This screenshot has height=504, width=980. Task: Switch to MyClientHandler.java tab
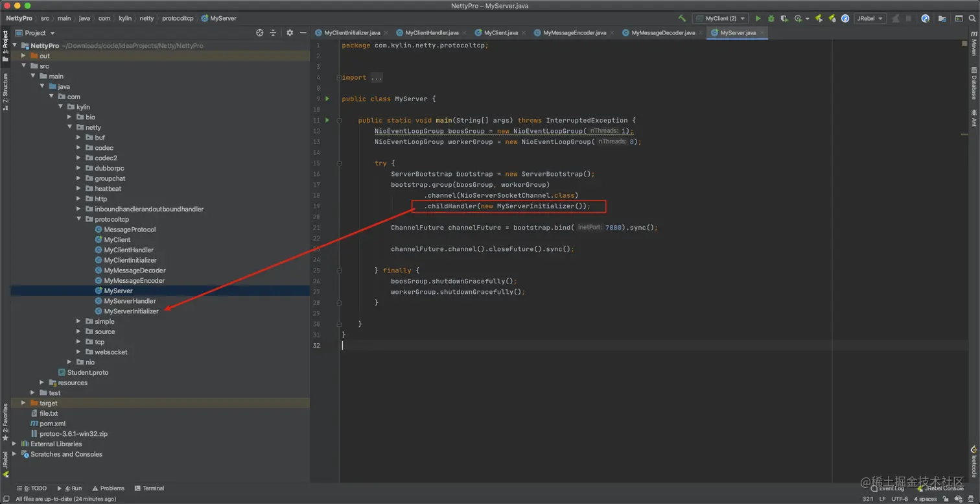point(432,32)
